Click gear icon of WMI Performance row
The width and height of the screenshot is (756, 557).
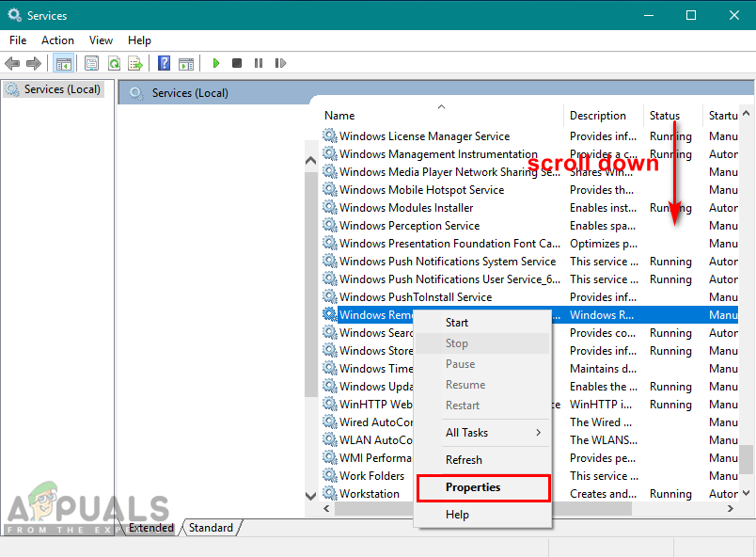tap(330, 457)
